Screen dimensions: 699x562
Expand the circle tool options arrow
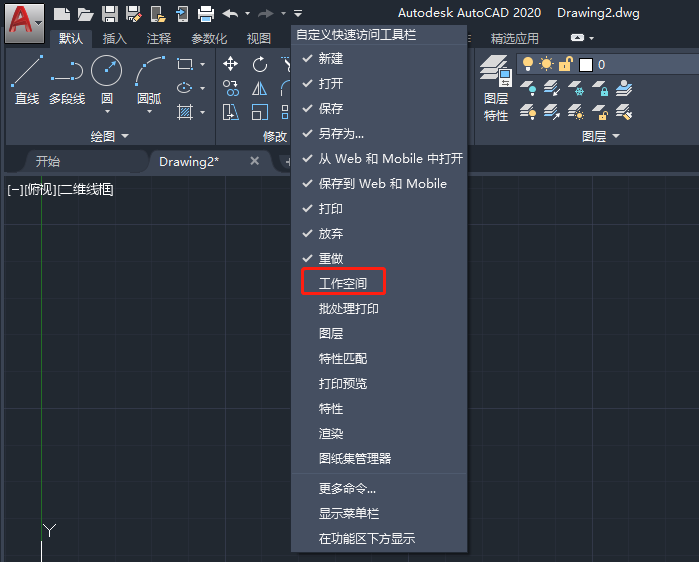[x=107, y=112]
